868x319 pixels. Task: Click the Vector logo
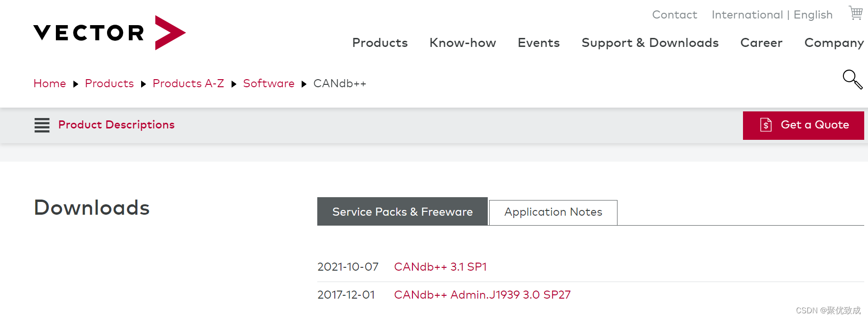click(109, 33)
